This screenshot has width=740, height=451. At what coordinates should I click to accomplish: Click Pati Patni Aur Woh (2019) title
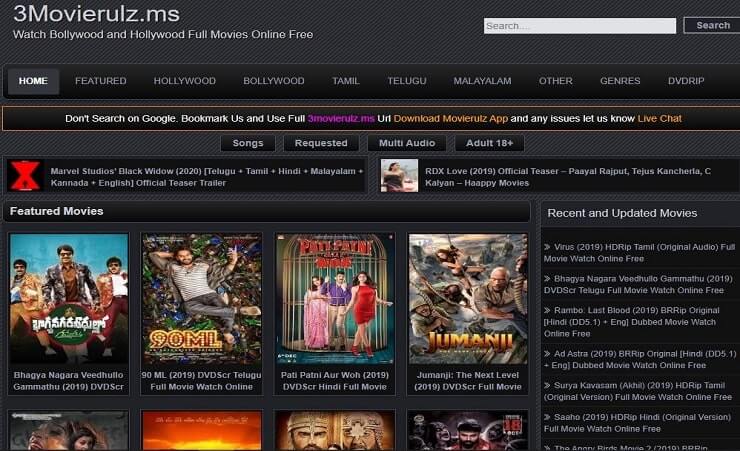[335, 381]
